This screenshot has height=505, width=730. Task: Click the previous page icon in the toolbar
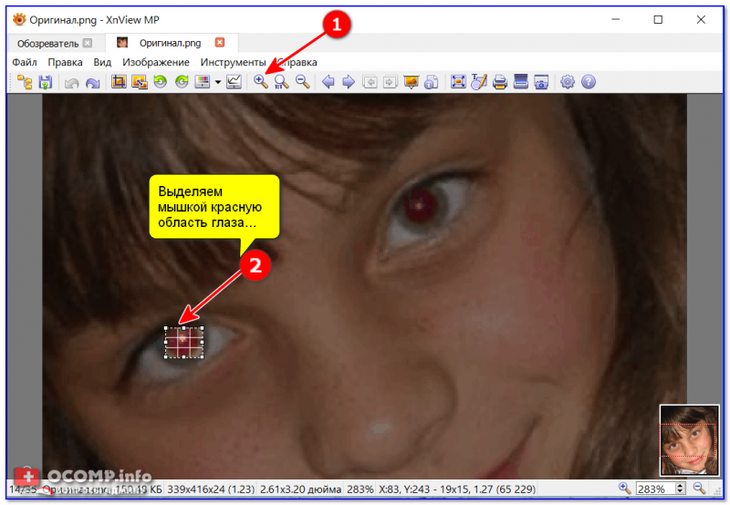click(x=370, y=82)
